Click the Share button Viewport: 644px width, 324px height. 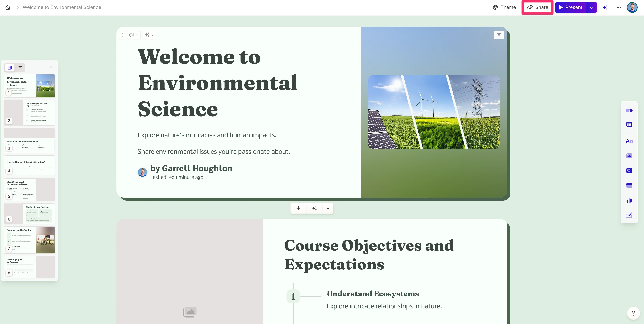[537, 8]
